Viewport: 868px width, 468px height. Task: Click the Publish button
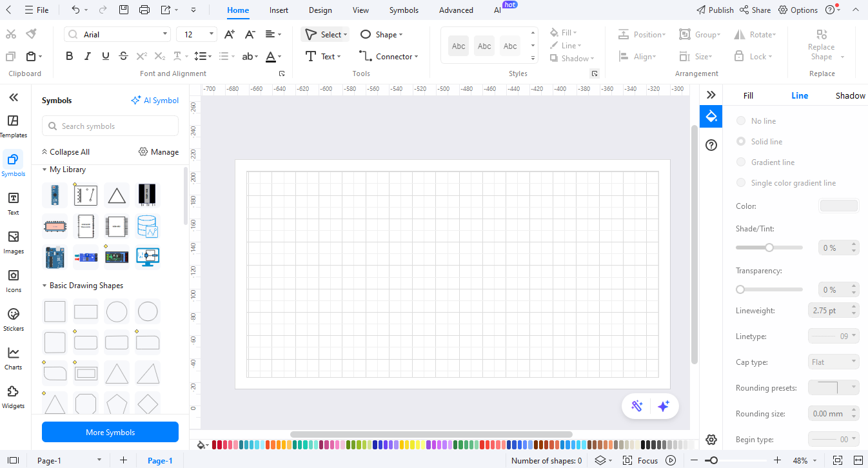click(x=715, y=10)
